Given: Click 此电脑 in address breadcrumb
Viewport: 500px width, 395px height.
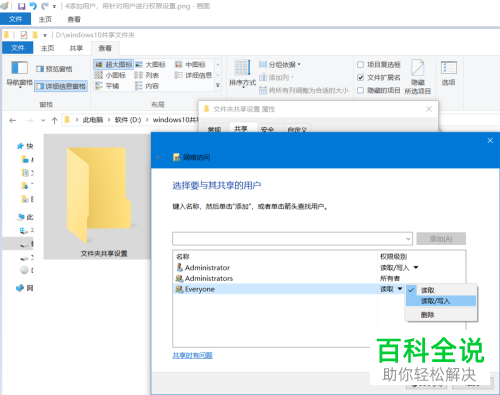Looking at the screenshot, I should (x=93, y=120).
